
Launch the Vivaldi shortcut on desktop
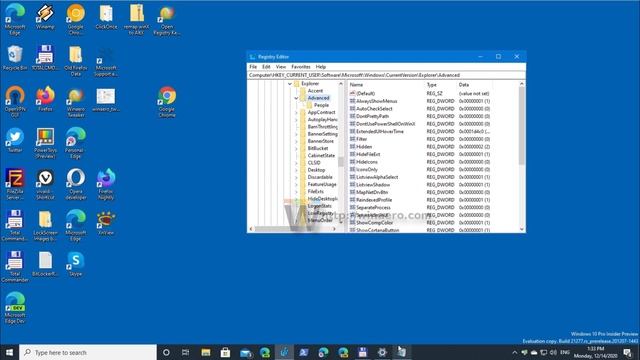pos(45,184)
